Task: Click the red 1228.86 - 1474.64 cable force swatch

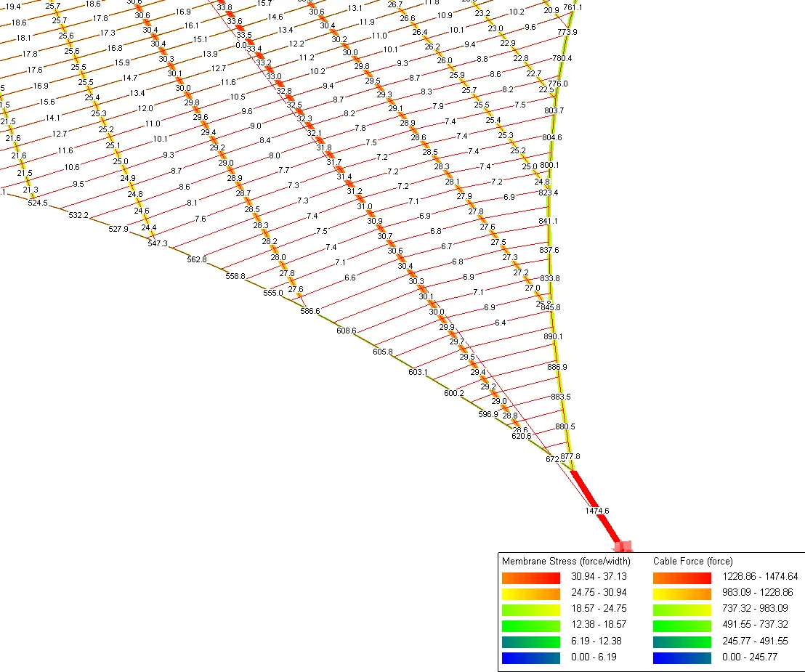Action: tap(682, 578)
